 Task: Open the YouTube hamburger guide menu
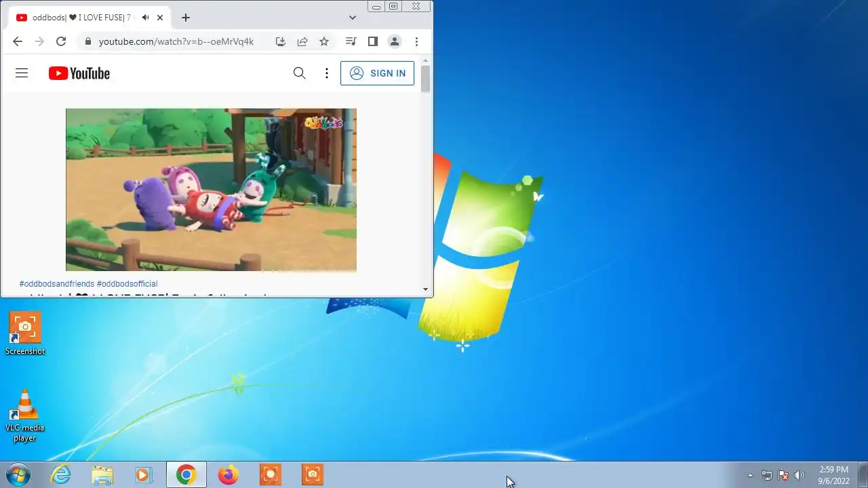point(22,73)
